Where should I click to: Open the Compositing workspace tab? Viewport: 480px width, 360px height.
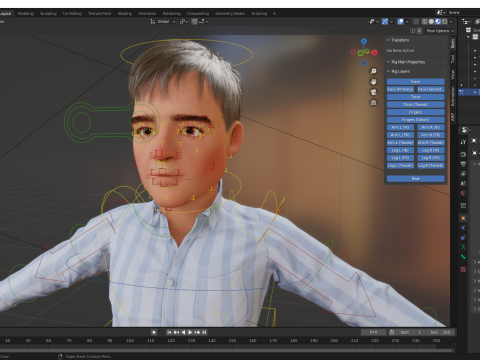[x=198, y=14]
